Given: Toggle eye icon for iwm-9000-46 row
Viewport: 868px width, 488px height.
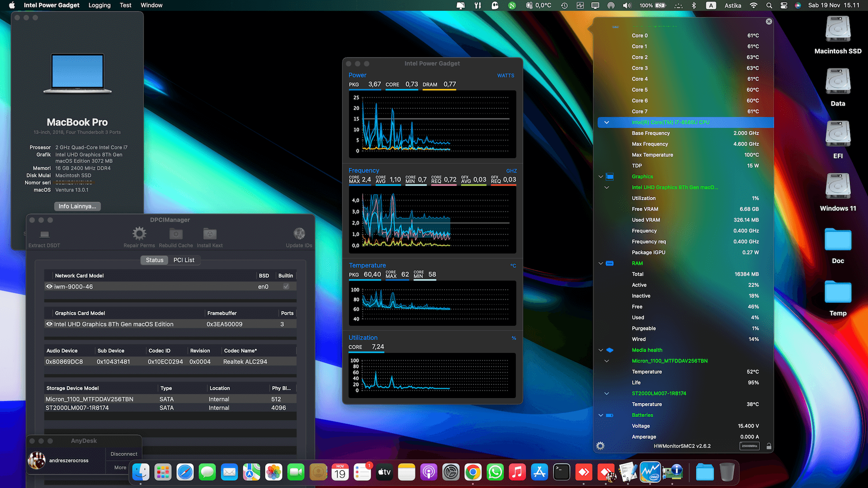Looking at the screenshot, I should (49, 286).
